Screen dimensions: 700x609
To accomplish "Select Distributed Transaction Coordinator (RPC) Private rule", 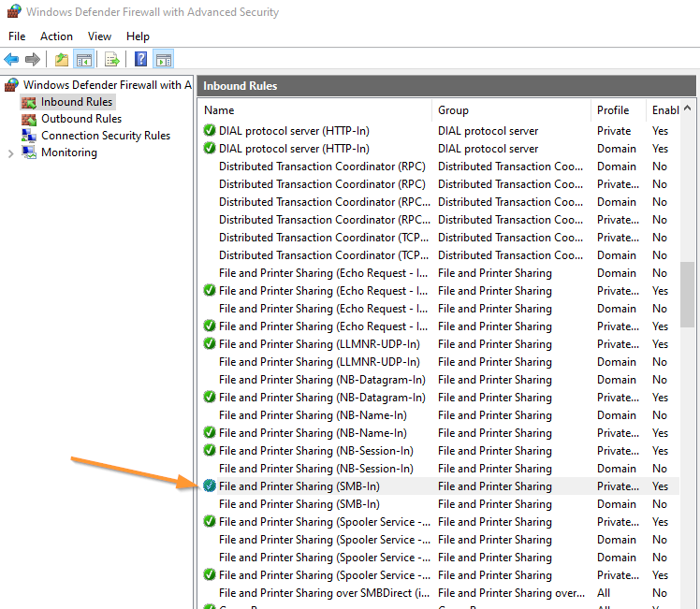I will click(x=440, y=184).
